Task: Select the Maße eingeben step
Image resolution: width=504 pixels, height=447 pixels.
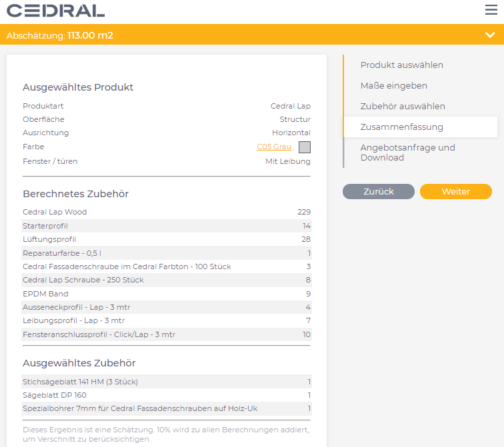Action: pyautogui.click(x=393, y=86)
